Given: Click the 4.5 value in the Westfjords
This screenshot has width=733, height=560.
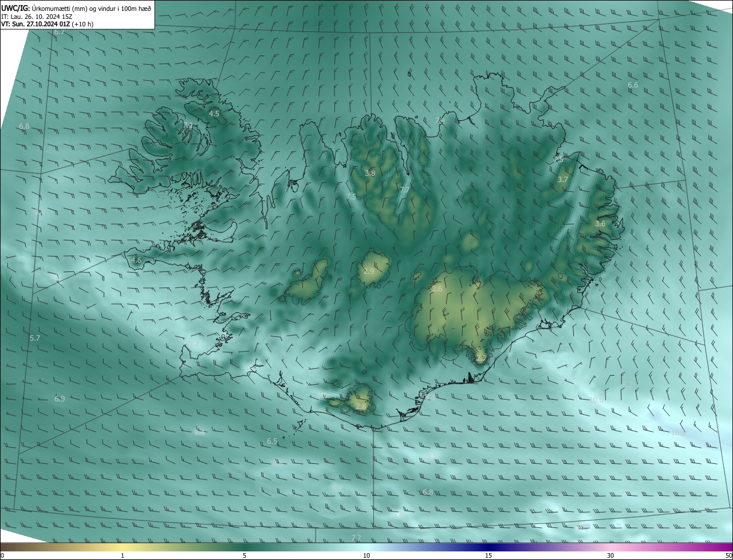Looking at the screenshot, I should tap(214, 113).
